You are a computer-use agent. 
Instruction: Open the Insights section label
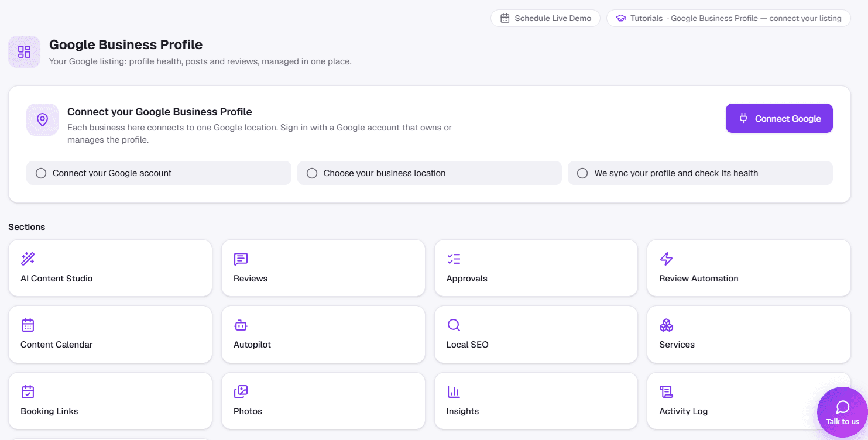[x=463, y=411]
